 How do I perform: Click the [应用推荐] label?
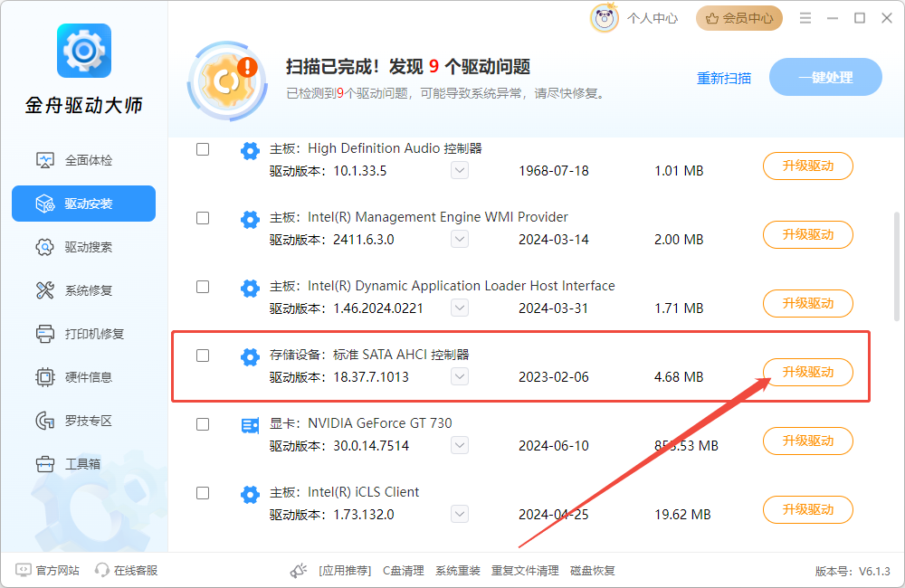345,571
